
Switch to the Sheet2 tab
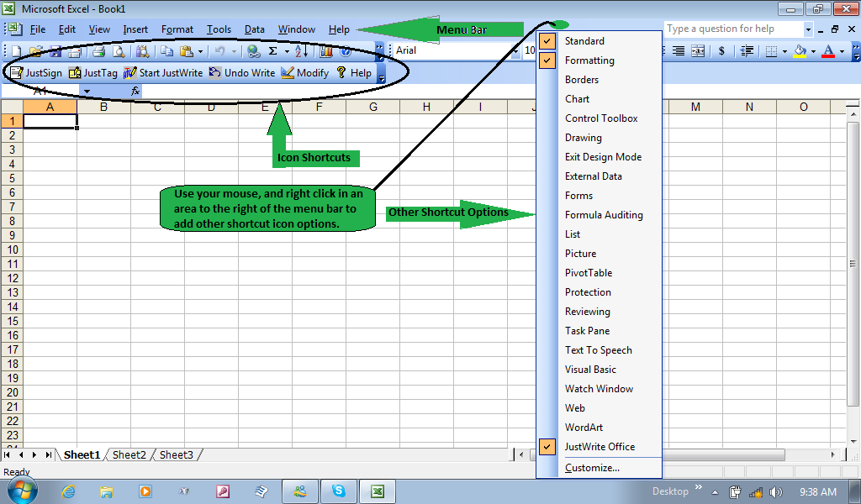pyautogui.click(x=129, y=454)
